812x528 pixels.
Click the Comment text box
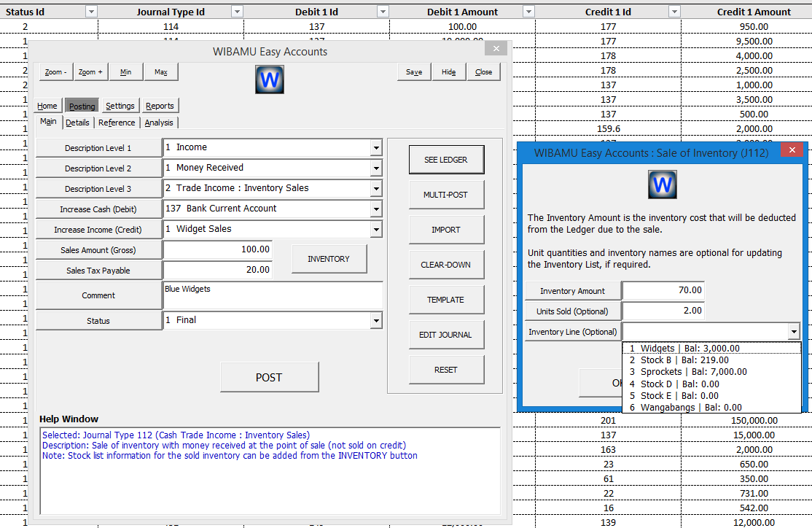(273, 295)
